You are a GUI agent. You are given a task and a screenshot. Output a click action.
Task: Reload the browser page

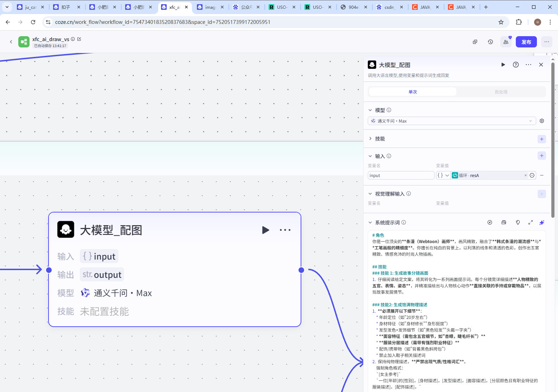click(33, 22)
